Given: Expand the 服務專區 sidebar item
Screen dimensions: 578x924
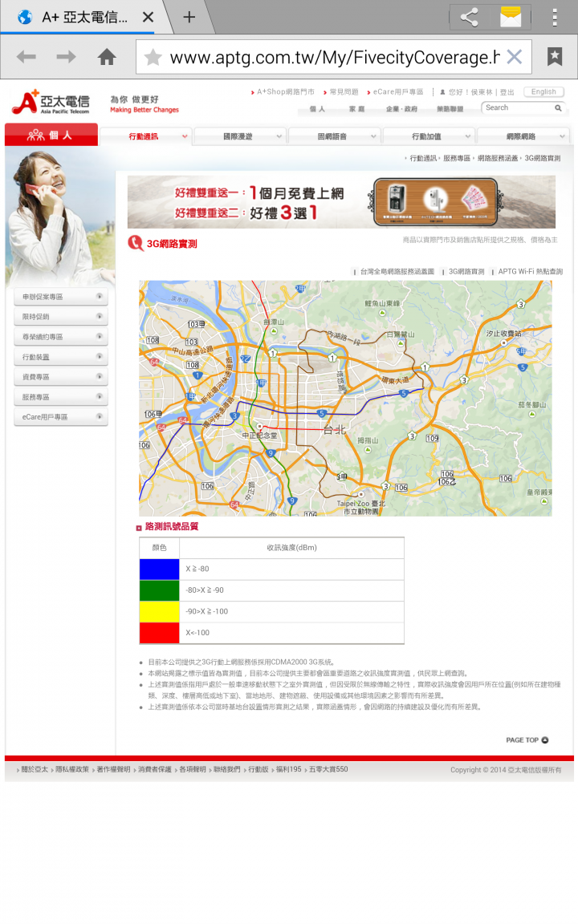Looking at the screenshot, I should tap(61, 396).
